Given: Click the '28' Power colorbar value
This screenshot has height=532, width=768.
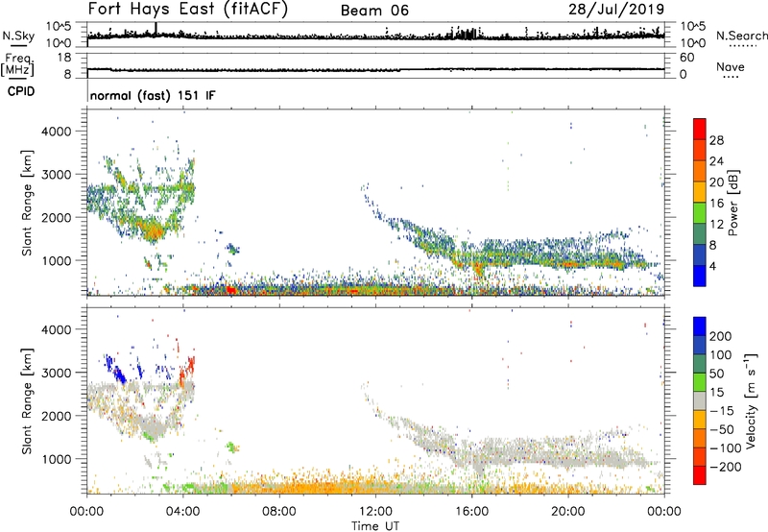Looking at the screenshot, I should point(716,140).
